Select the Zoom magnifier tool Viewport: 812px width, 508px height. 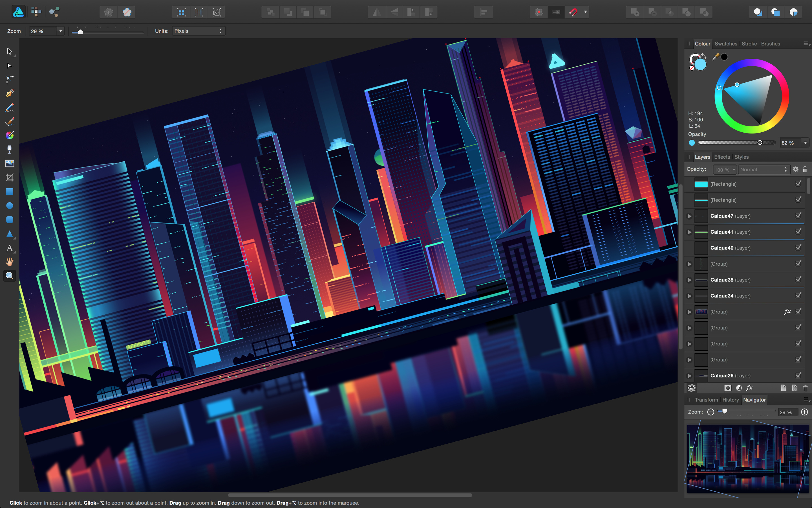[9, 276]
